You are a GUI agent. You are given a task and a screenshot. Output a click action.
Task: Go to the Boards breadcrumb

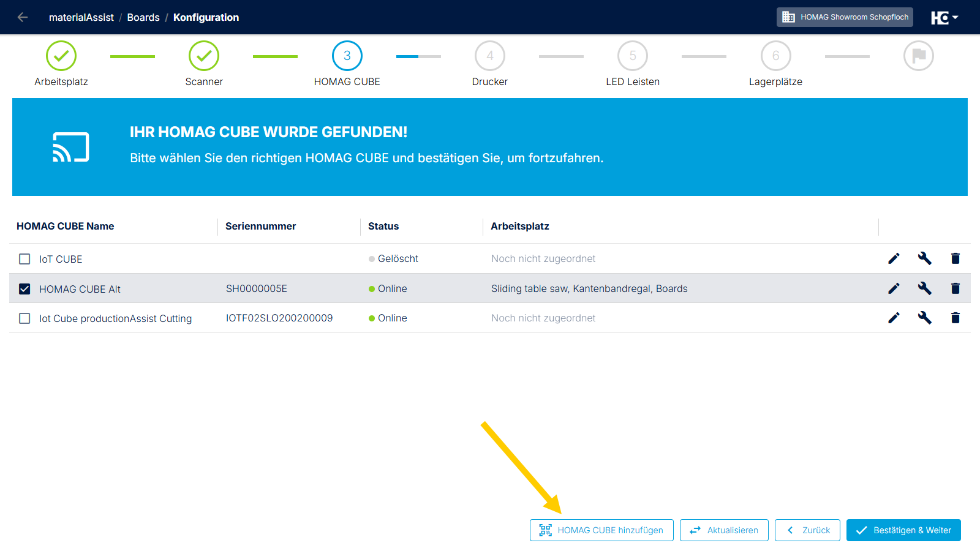point(143,17)
